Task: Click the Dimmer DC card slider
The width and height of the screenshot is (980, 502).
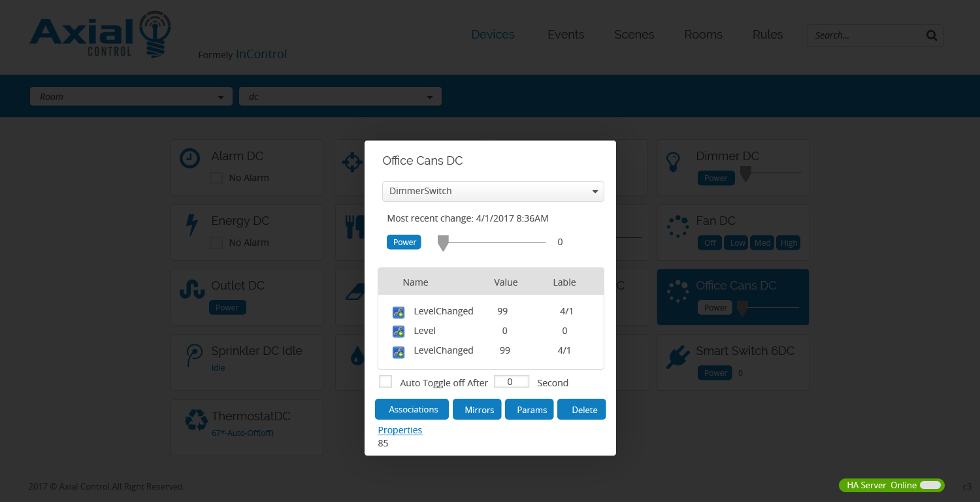Action: click(770, 174)
